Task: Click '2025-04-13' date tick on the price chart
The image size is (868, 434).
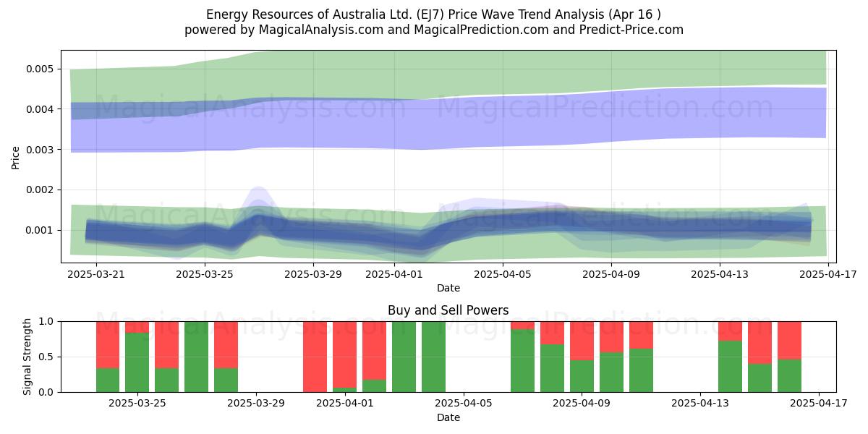Action: 719,275
